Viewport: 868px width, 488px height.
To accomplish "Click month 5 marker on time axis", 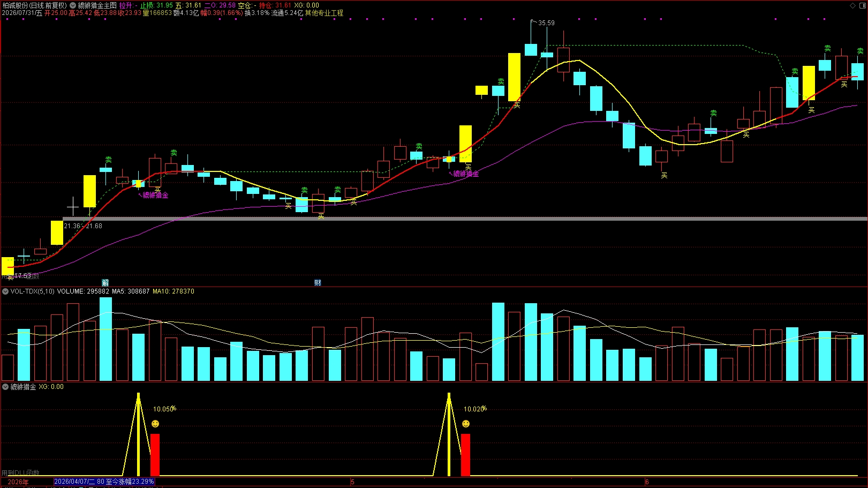I will coord(353,482).
